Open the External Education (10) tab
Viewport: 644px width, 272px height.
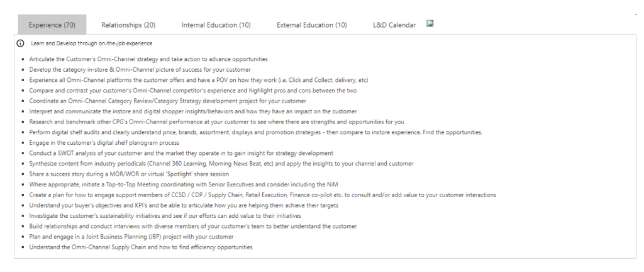coord(312,25)
